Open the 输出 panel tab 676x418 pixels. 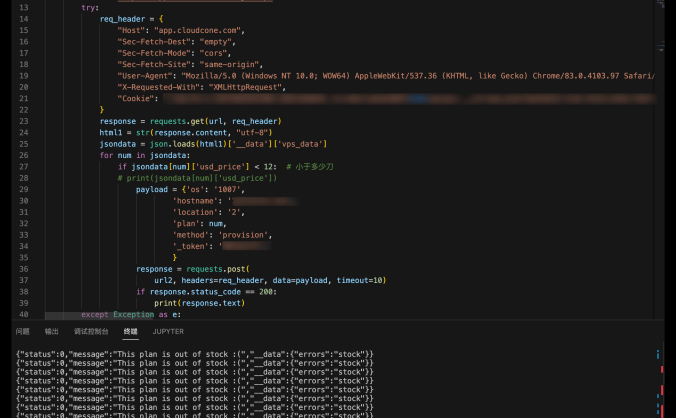pos(52,331)
